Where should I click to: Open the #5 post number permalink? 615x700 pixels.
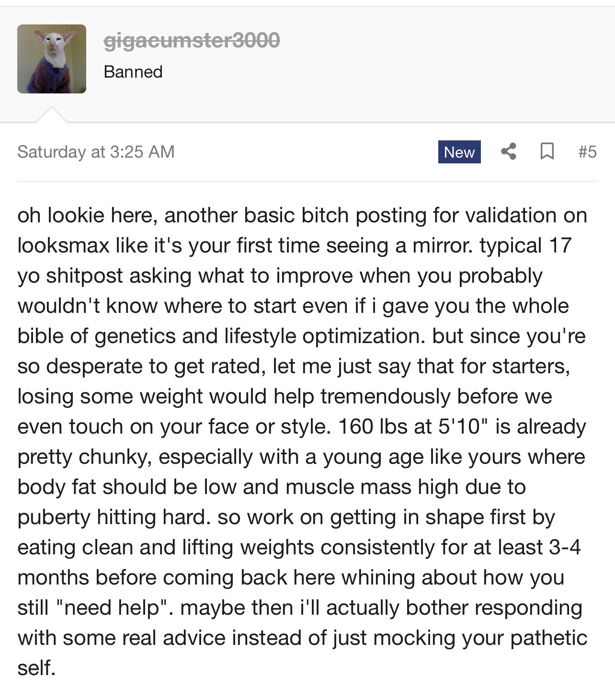pos(587,152)
